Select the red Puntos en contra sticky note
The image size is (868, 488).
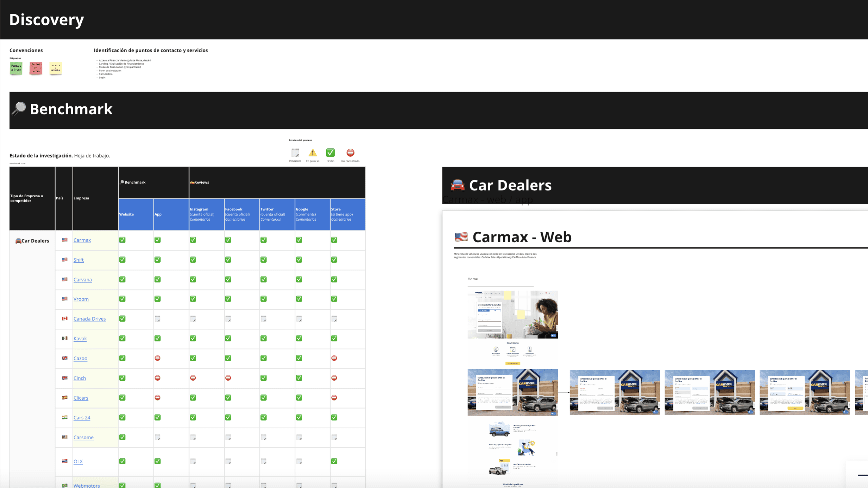tap(36, 68)
